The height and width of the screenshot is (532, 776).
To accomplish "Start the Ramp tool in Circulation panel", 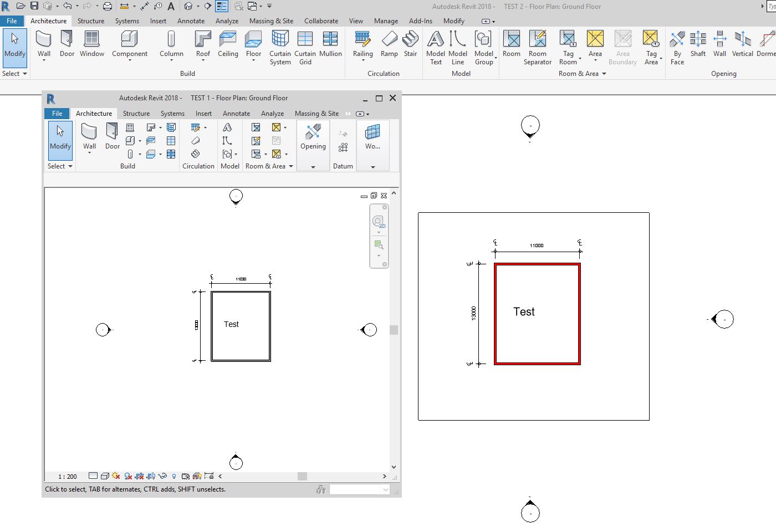I will click(x=389, y=44).
